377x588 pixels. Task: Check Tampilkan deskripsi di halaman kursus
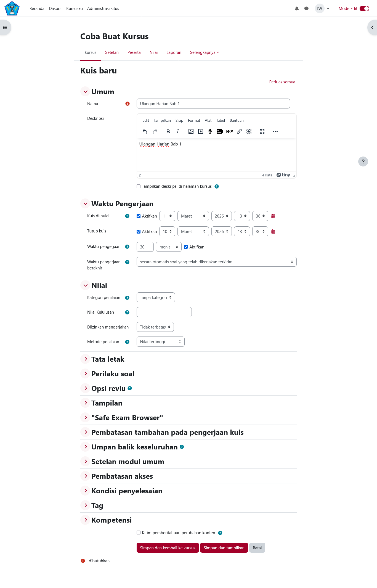139,186
